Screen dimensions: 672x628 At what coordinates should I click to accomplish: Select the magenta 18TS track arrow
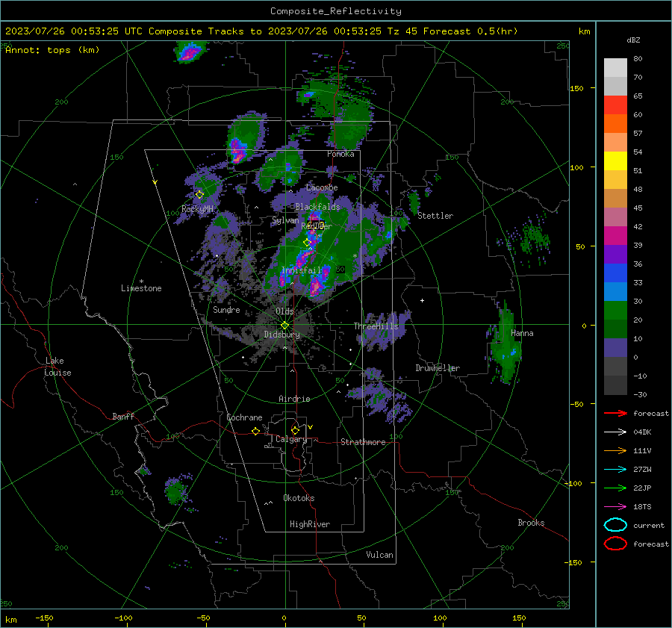pyautogui.click(x=615, y=507)
